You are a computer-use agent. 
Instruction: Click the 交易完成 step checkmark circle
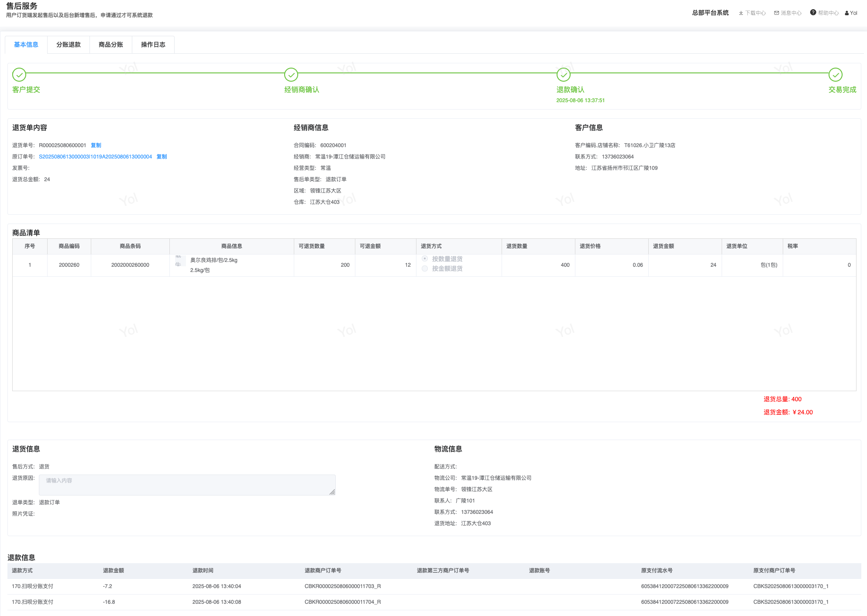836,75
